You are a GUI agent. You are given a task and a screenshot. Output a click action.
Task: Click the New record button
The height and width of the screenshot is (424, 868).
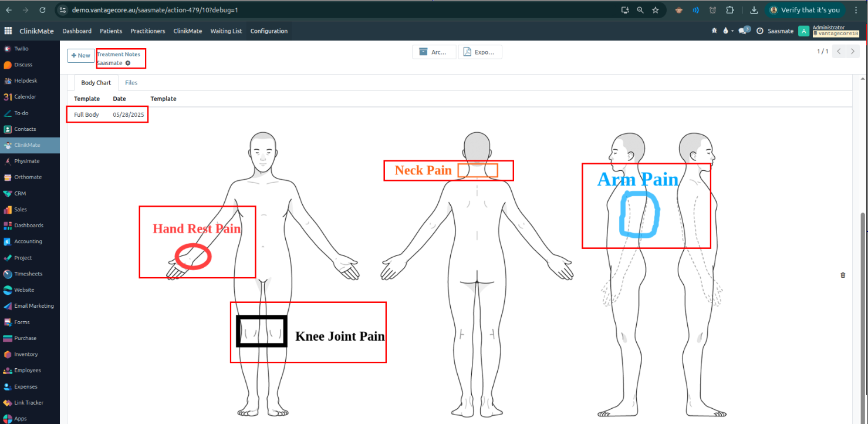click(80, 56)
